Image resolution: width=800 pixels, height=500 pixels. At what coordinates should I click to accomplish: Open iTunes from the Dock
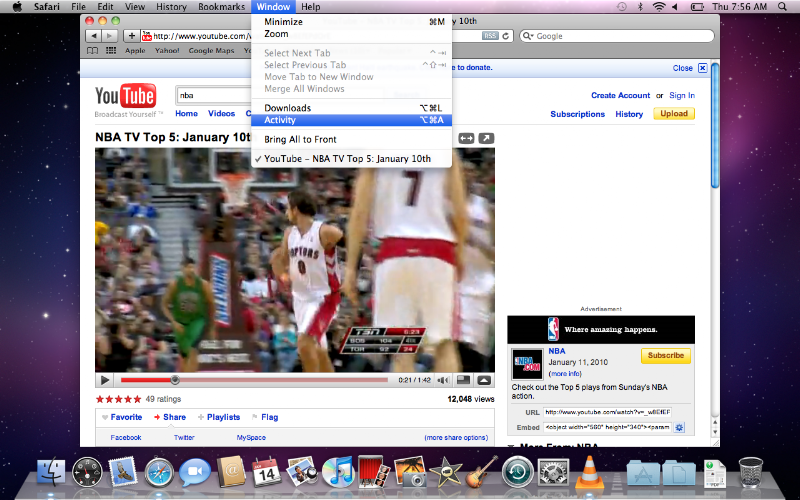[338, 471]
